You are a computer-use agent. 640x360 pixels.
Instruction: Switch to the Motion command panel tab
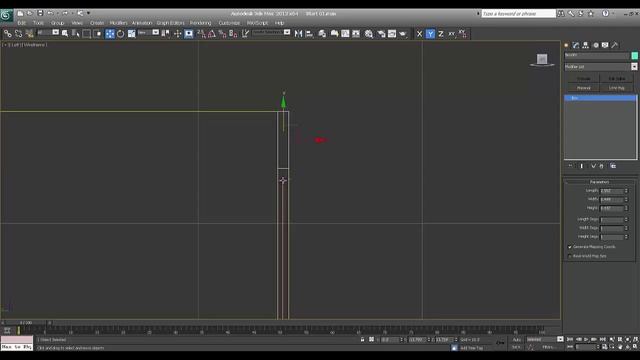(x=596, y=45)
